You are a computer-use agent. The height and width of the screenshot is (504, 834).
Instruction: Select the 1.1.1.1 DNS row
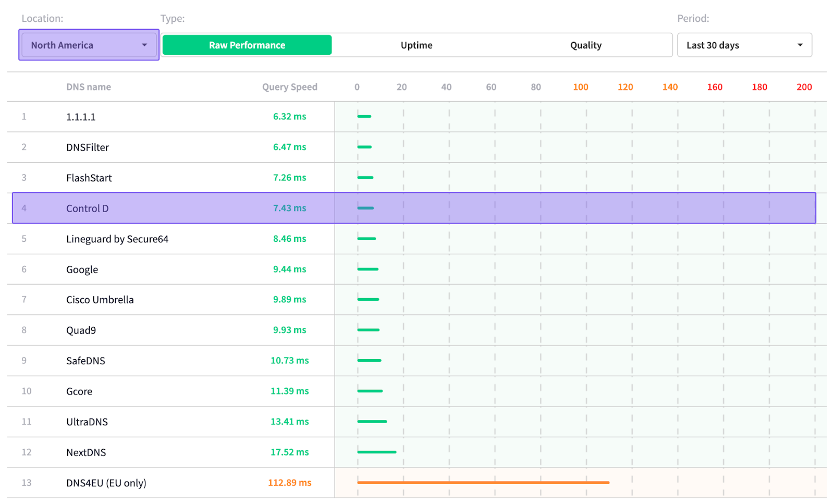click(81, 117)
